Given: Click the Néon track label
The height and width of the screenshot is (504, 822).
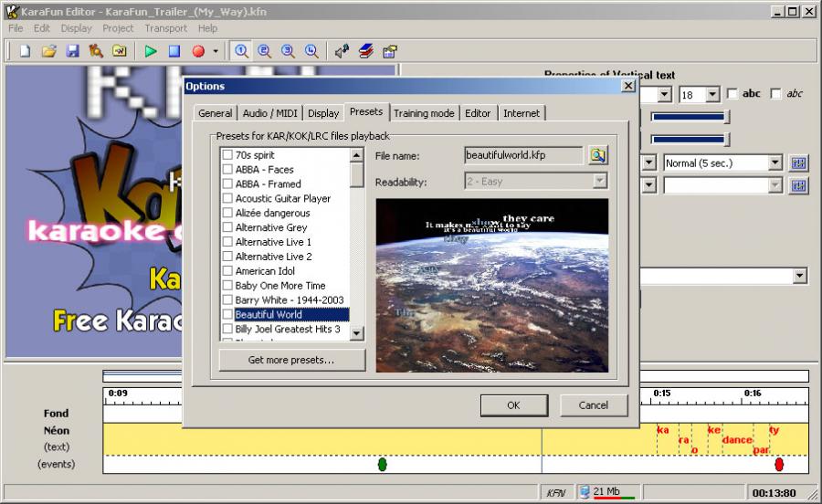Looking at the screenshot, I should coord(56,430).
